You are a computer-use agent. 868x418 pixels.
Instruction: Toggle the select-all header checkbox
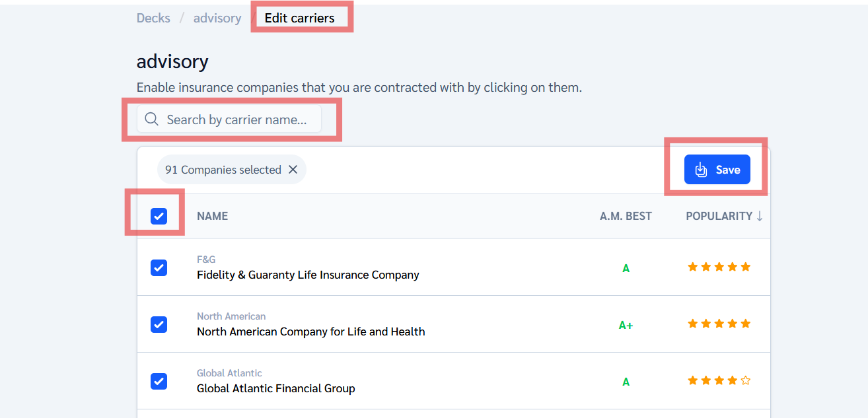pyautogui.click(x=159, y=216)
